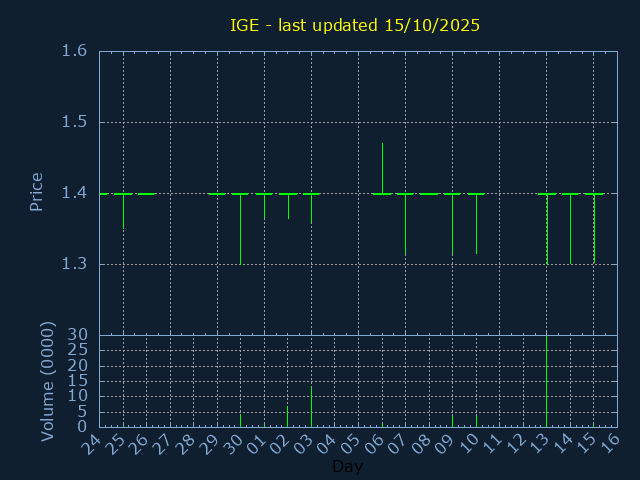The height and width of the screenshot is (480, 640).
Task: Click the price bar's lower wick on day 15
Action: (594, 232)
